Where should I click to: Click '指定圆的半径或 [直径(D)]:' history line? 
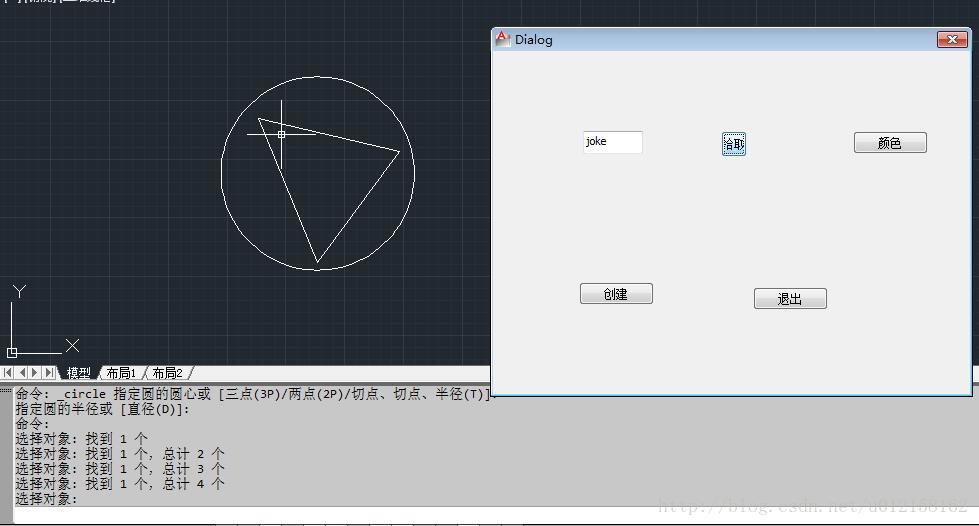(x=102, y=409)
